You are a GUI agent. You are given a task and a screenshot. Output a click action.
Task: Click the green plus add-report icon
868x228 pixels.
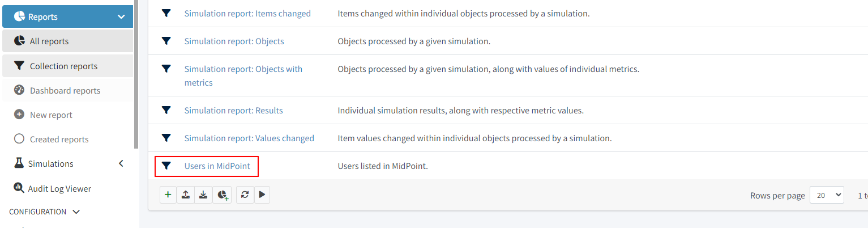tap(168, 195)
